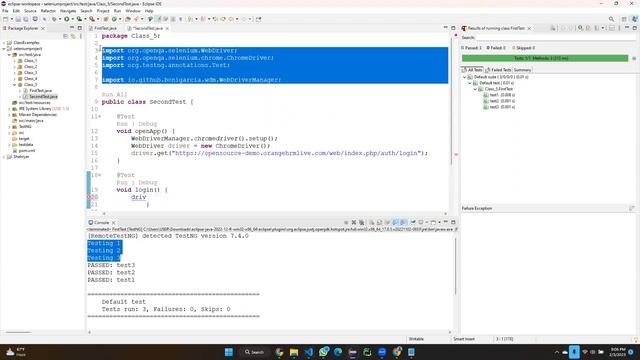Open Visual Studio Code from taskbar

(x=309, y=352)
